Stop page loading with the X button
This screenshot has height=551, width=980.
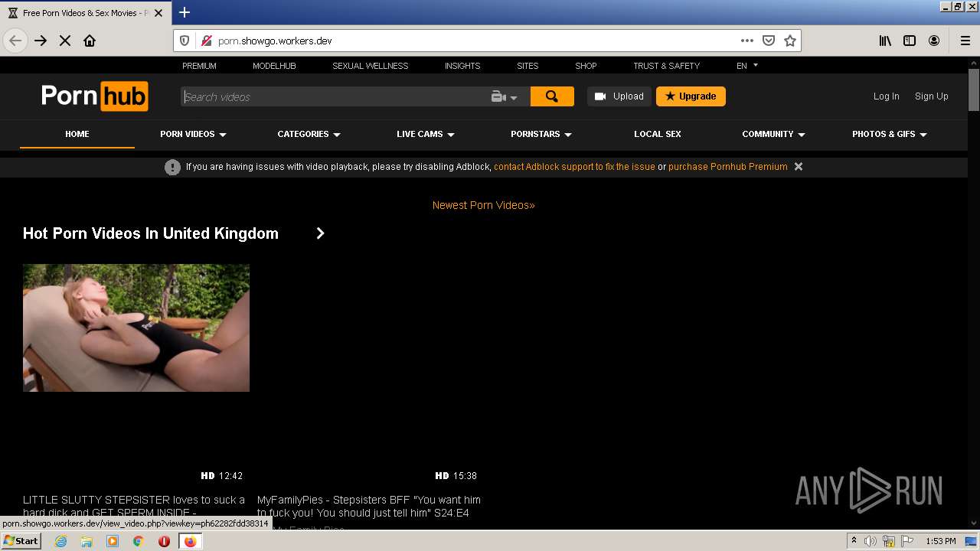click(65, 41)
